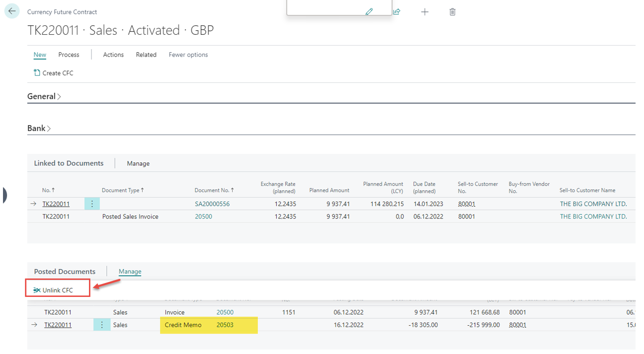Open row menu for Credit Memo line
The width and height of the screenshot is (644, 354).
click(x=101, y=325)
